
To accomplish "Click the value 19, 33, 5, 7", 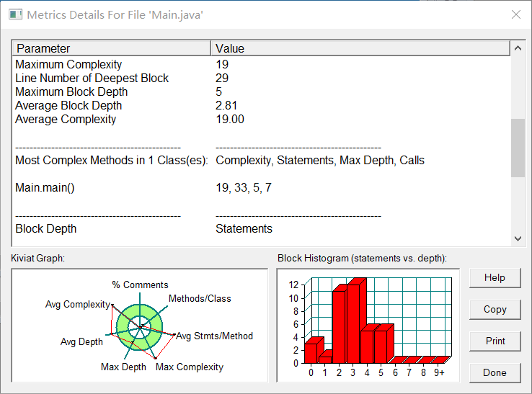I will [x=244, y=187].
